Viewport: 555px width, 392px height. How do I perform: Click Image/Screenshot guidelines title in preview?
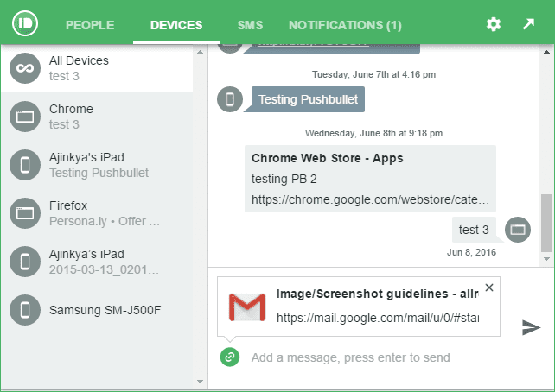tap(378, 294)
